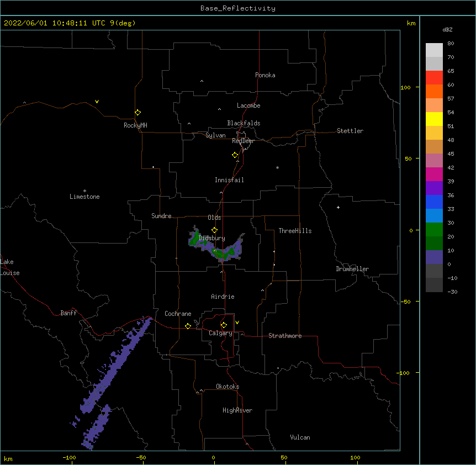Screen dimensions: 476x465
Task: Click the Innisfail city label
Action: tap(229, 180)
